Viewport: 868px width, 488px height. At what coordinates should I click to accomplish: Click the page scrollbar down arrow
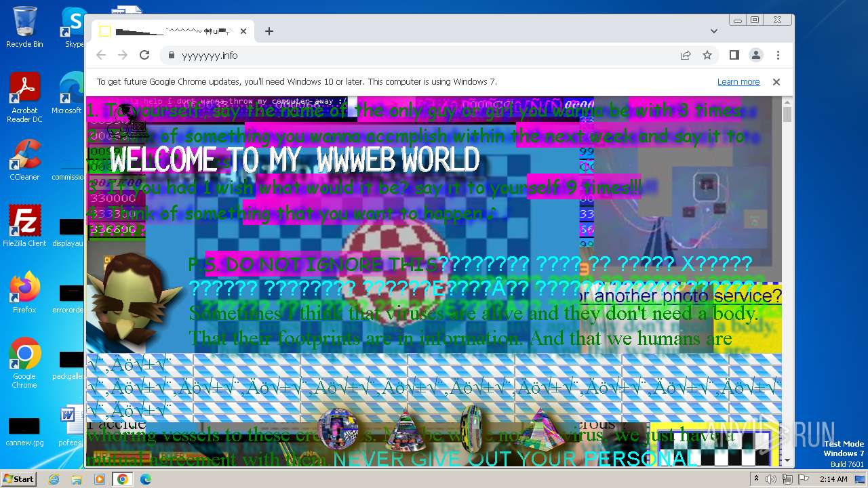tap(787, 461)
